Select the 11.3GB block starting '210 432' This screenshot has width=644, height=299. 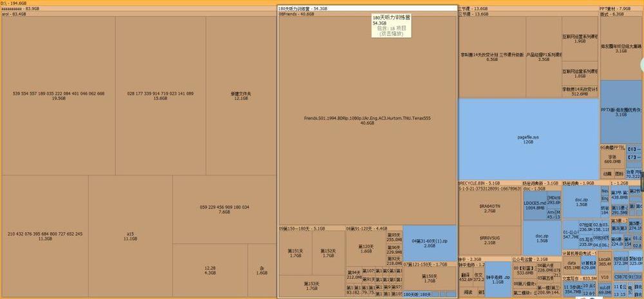point(45,236)
